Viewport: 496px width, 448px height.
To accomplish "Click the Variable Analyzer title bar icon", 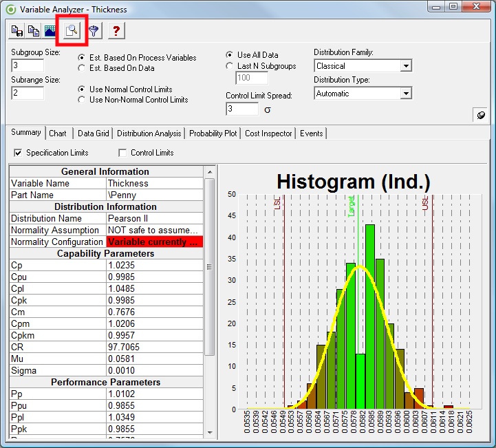I will pyautogui.click(x=11, y=10).
